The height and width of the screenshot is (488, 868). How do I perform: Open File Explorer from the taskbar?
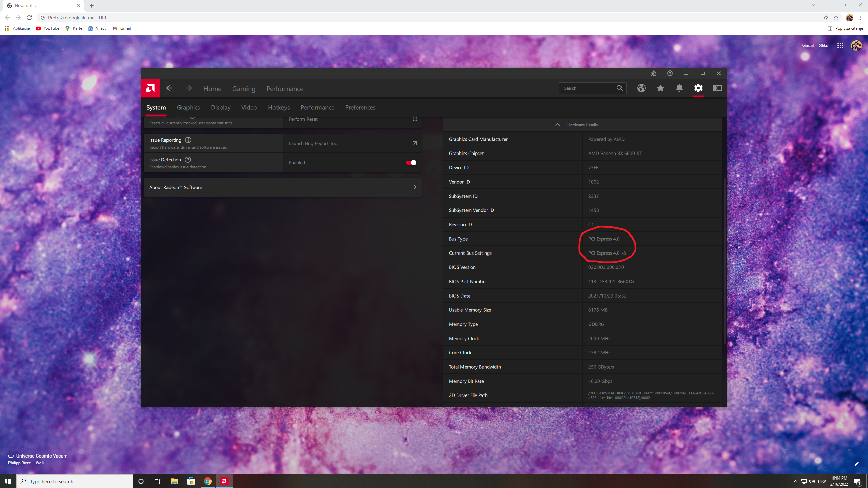point(174,481)
